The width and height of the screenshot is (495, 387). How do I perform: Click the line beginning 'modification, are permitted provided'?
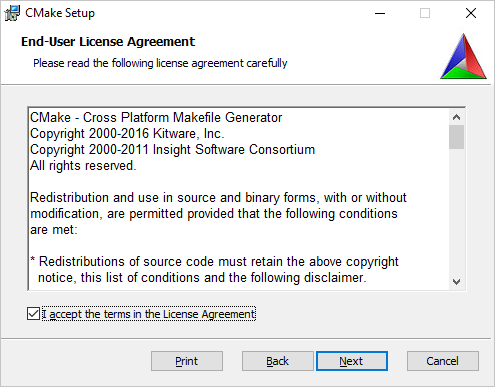pos(214,214)
